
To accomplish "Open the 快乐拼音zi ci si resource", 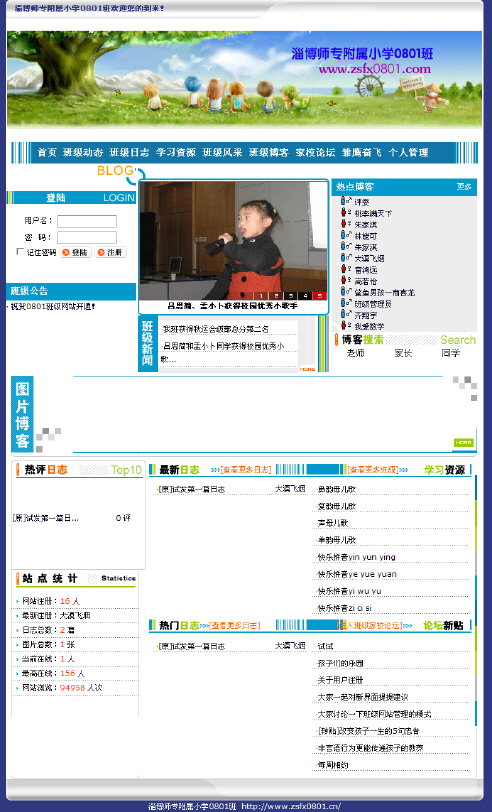I will click(344, 608).
